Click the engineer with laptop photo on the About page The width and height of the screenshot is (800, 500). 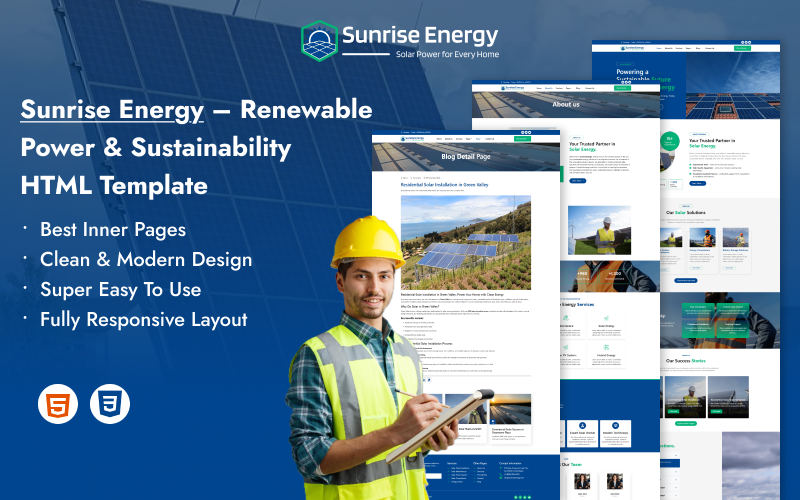pyautogui.click(x=599, y=230)
